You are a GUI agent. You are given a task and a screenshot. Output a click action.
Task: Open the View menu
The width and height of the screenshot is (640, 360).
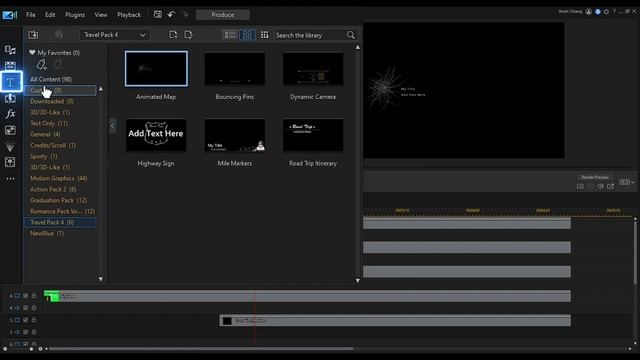(101, 15)
